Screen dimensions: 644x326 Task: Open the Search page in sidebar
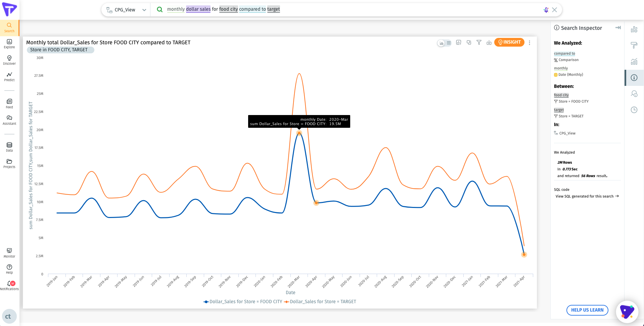9,28
